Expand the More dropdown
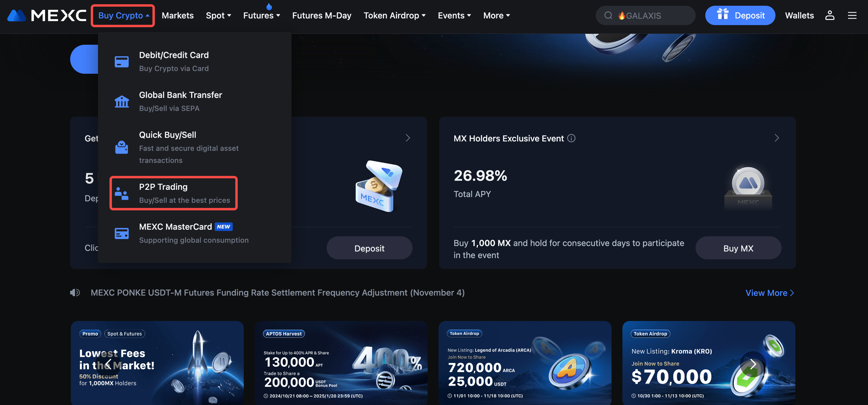Viewport: 868px width, 405px height. click(x=496, y=15)
